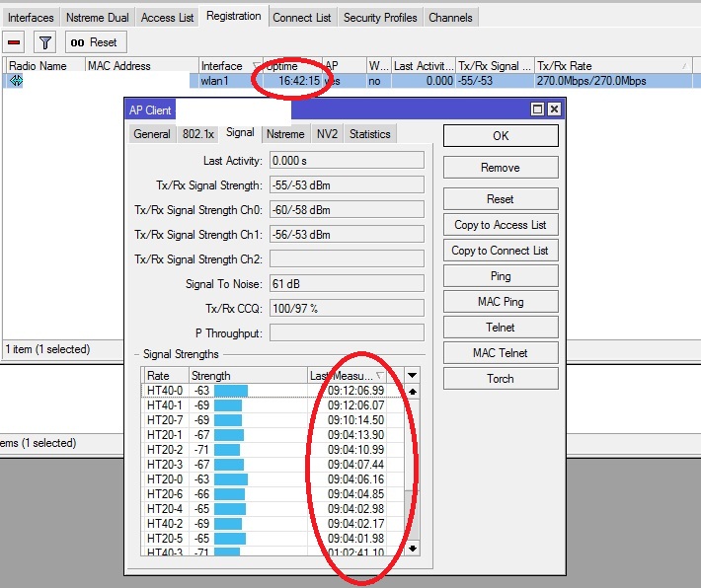The image size is (701, 588).
Task: Sort by Tx/Rx Signal column header
Action: point(495,66)
